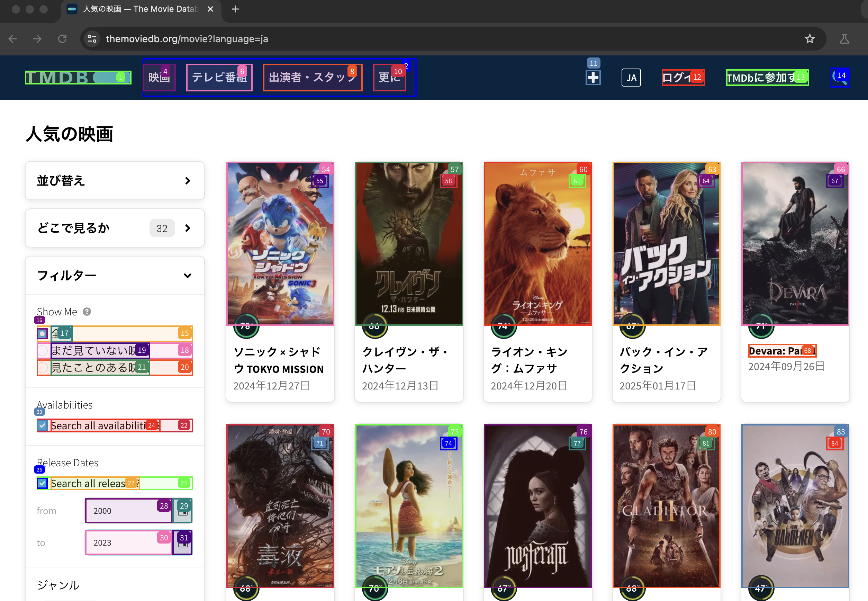The width and height of the screenshot is (868, 601).
Task: Click the plus icon in header
Action: 593,78
